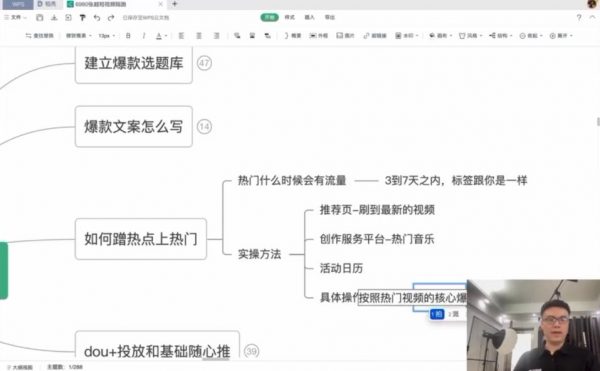Viewport: 600px width, 371px height.
Task: Click the download/export icon beside save
Action: pos(54,18)
